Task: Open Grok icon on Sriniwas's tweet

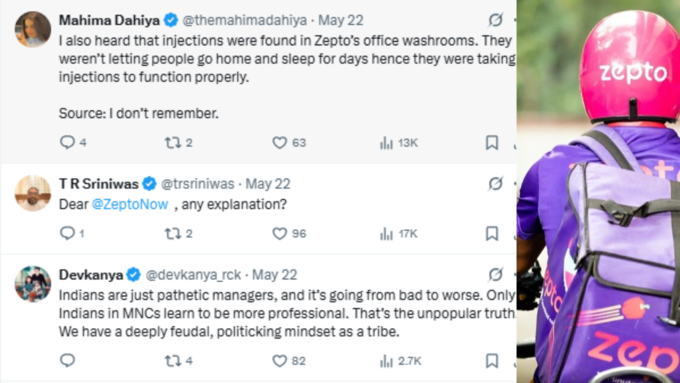Action: point(495,183)
